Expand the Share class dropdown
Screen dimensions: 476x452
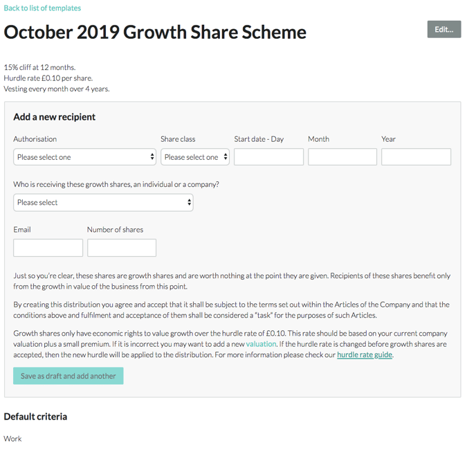pos(195,156)
